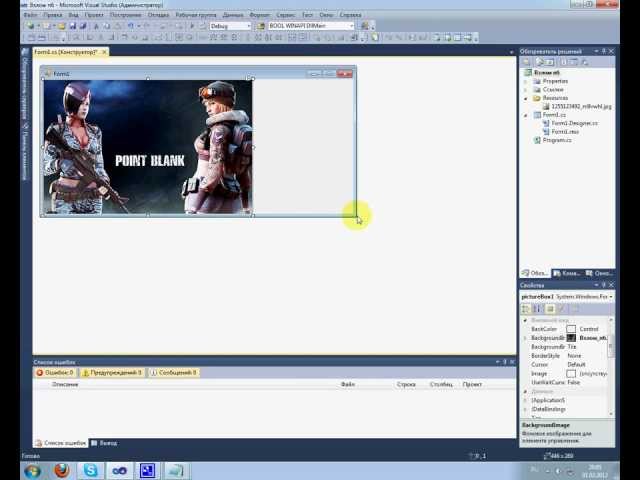
Task: Expand the Ссылки node arrow
Action: click(526, 89)
